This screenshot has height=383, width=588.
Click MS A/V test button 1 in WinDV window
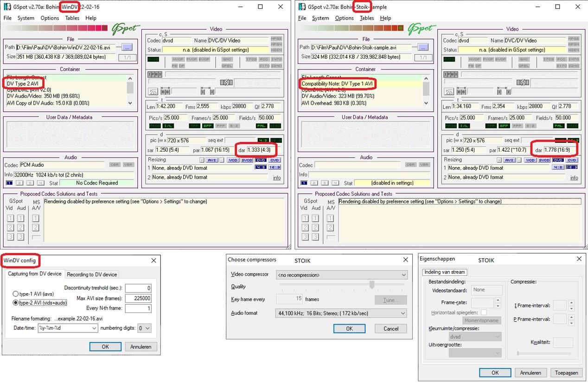pos(36,218)
